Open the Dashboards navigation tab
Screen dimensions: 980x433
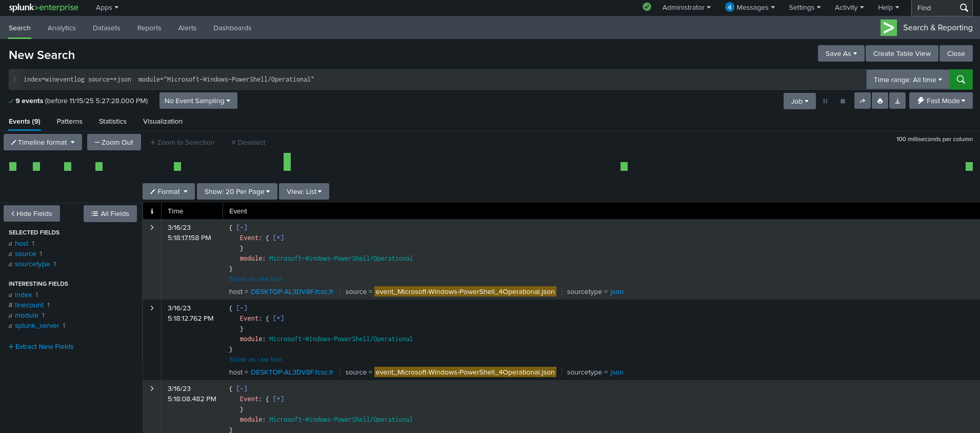point(232,28)
